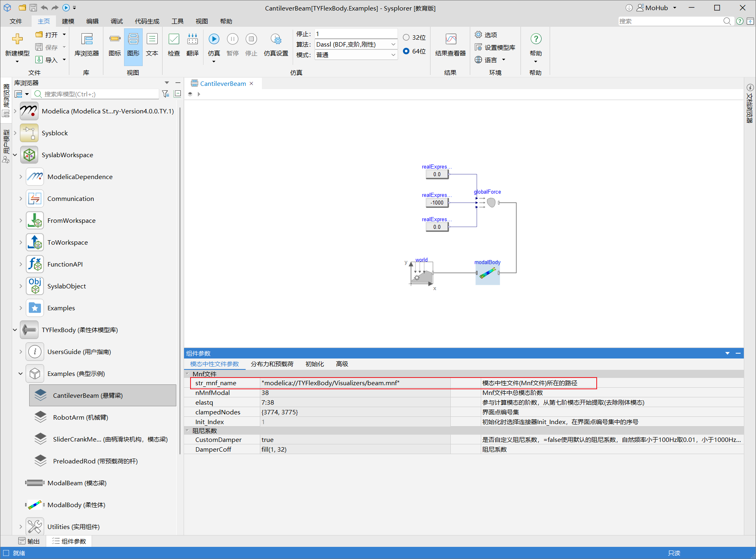Select ModalBody (柔性体) in the library
Image resolution: width=756 pixels, height=559 pixels.
click(x=76, y=505)
